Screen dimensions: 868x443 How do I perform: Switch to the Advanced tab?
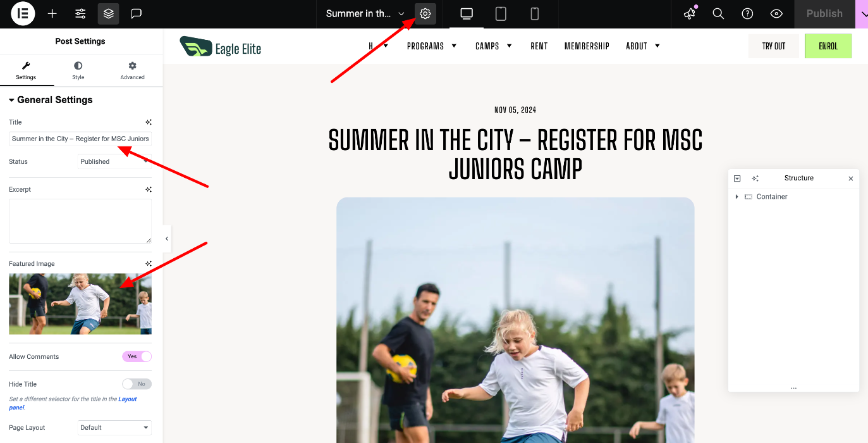pyautogui.click(x=133, y=70)
